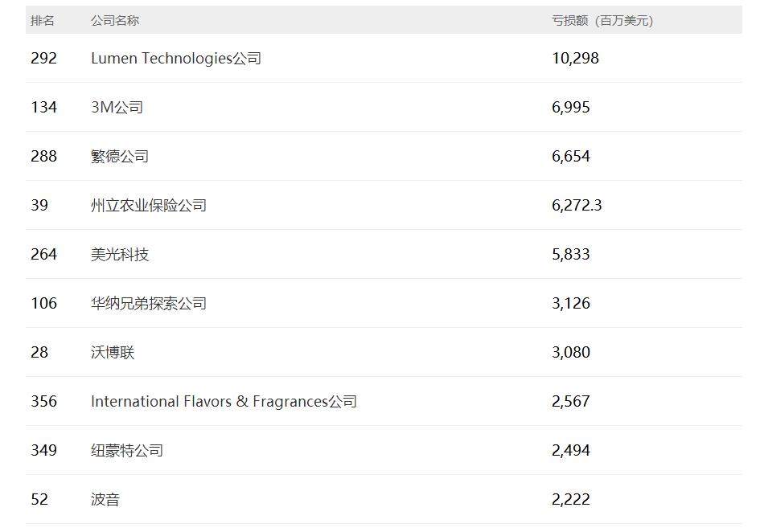760x532 pixels.
Task: Open the 波音 company entry
Action: [x=105, y=499]
